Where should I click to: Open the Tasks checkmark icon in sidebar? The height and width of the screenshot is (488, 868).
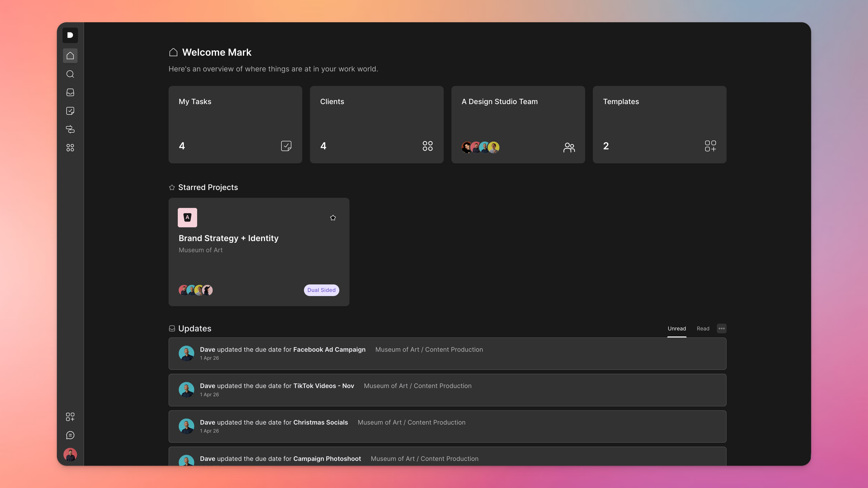pos(70,111)
